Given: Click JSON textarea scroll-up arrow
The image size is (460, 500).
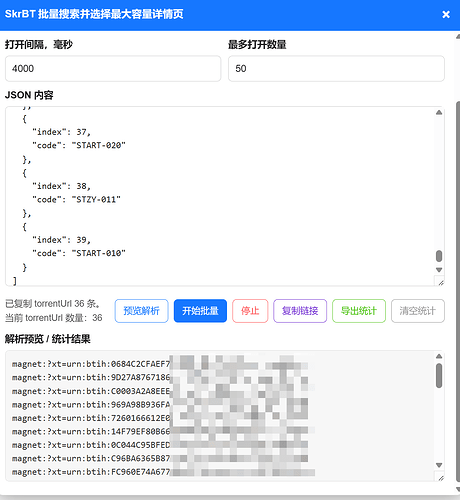Looking at the screenshot, I should click(x=439, y=113).
